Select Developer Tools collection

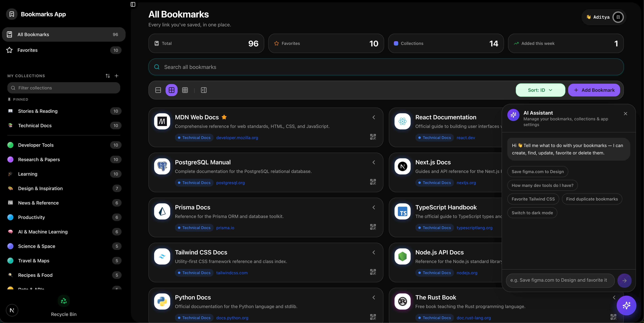(64, 145)
